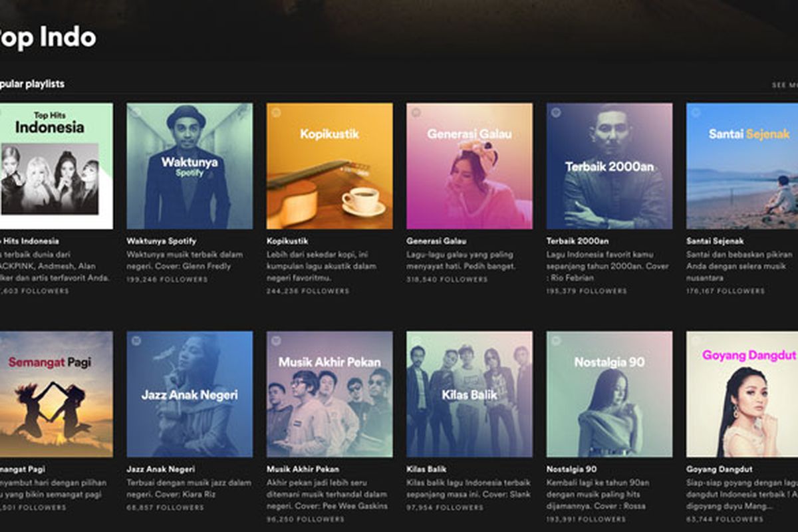Open the Kilas Balik band cover
798x532 pixels.
click(469, 394)
